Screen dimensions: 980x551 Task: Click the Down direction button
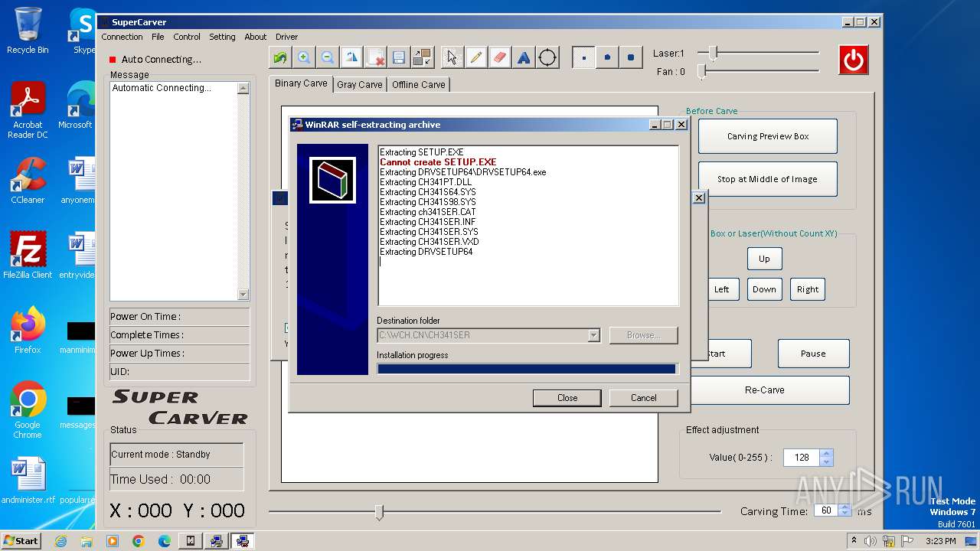[764, 289]
